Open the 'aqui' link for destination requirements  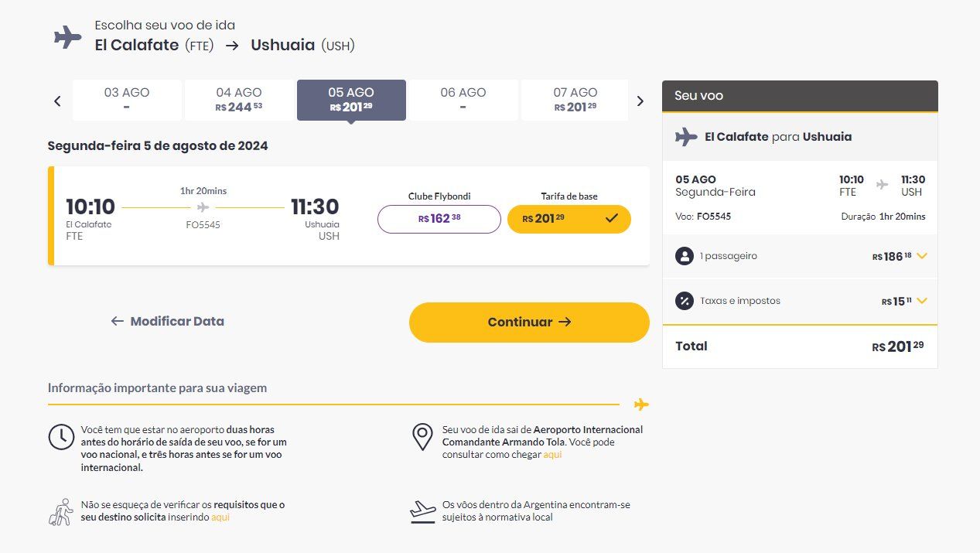tap(220, 517)
